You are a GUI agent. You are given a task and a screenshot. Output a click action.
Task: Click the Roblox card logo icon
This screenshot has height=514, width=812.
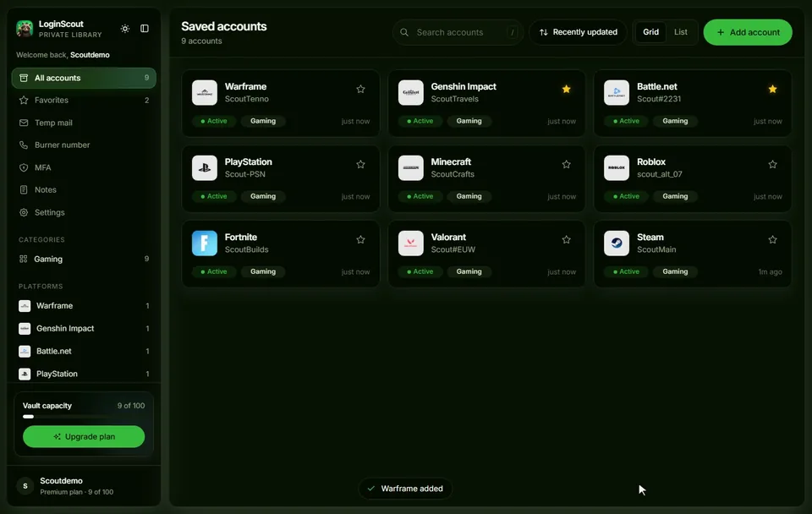click(x=617, y=167)
